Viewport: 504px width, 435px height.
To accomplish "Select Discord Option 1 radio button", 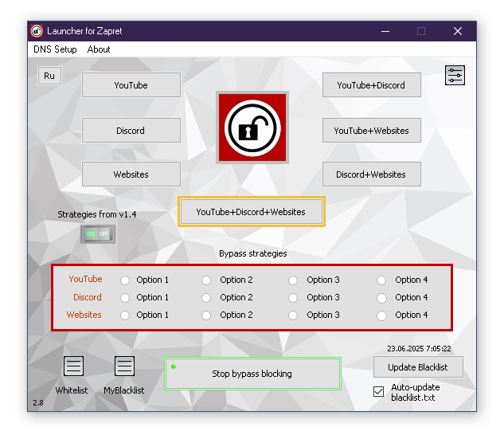I will [125, 298].
